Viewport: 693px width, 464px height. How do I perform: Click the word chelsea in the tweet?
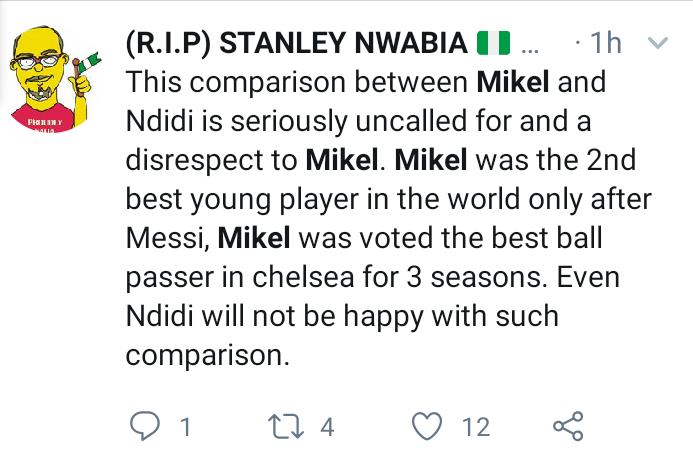coord(303,277)
